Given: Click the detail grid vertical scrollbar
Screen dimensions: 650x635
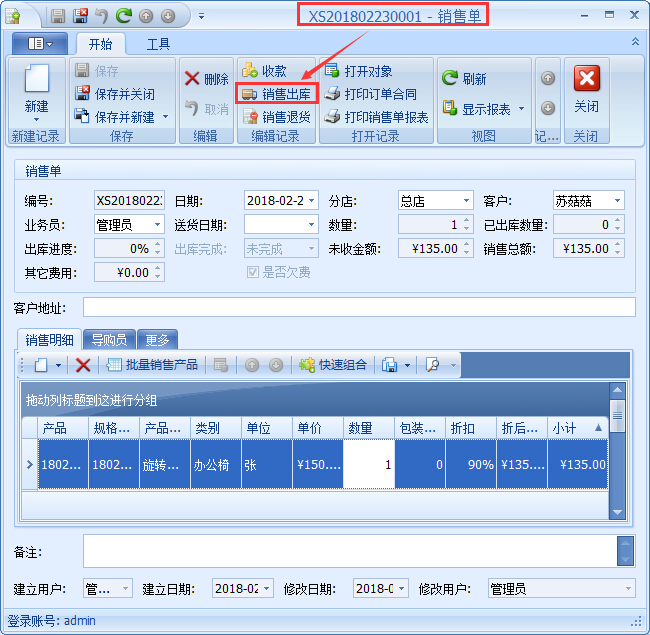Looking at the screenshot, I should click(618, 460).
